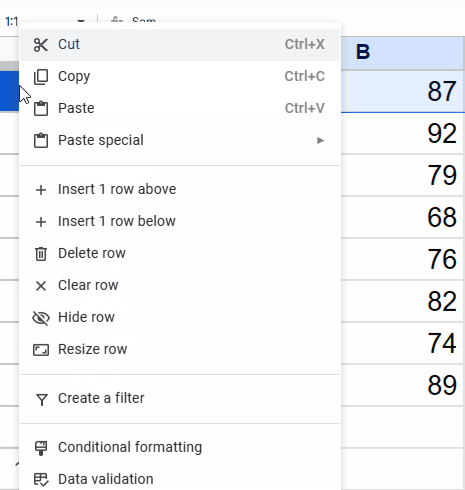Open the name box dropdown arrow

coord(81,21)
